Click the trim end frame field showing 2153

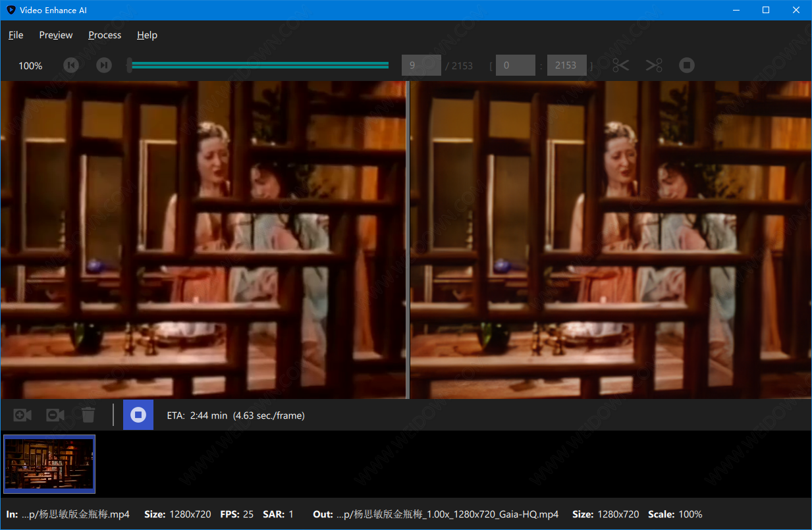[x=567, y=65]
